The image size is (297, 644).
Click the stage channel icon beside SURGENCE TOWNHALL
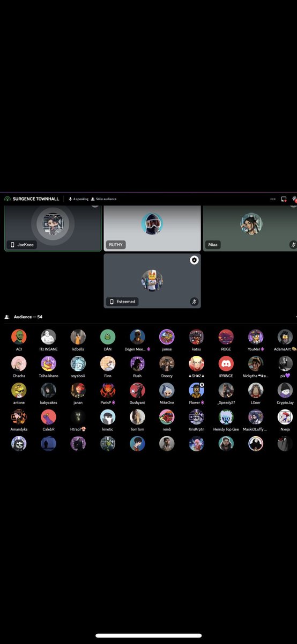coord(7,199)
